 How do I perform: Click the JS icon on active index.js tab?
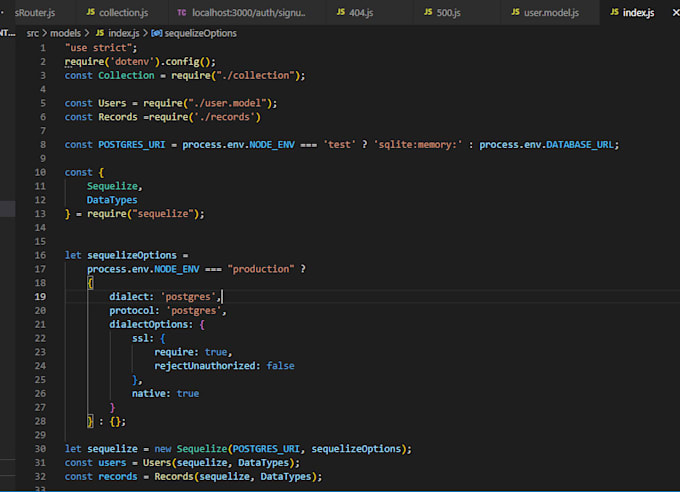coord(612,12)
